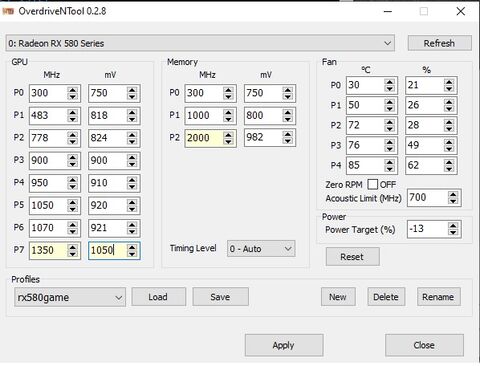The height and width of the screenshot is (366, 480).
Task: Click the OverdriveNTool title bar icon
Action: (x=8, y=11)
